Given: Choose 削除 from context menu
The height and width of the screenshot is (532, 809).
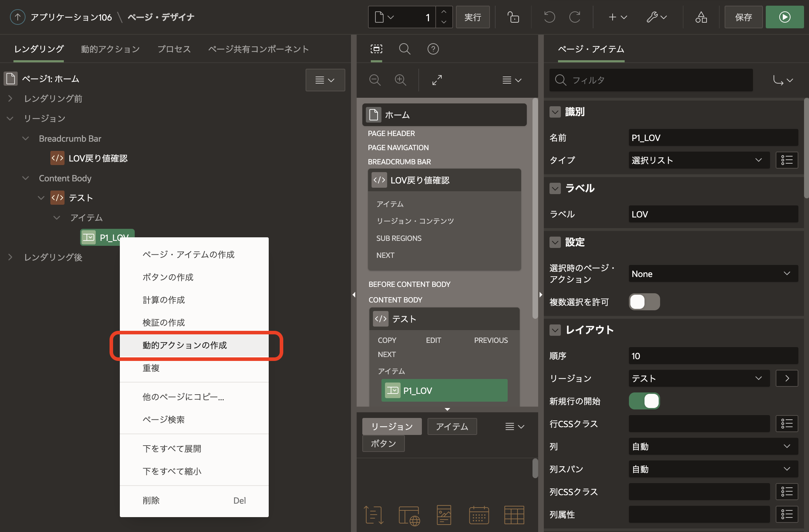Looking at the screenshot, I should click(194, 500).
